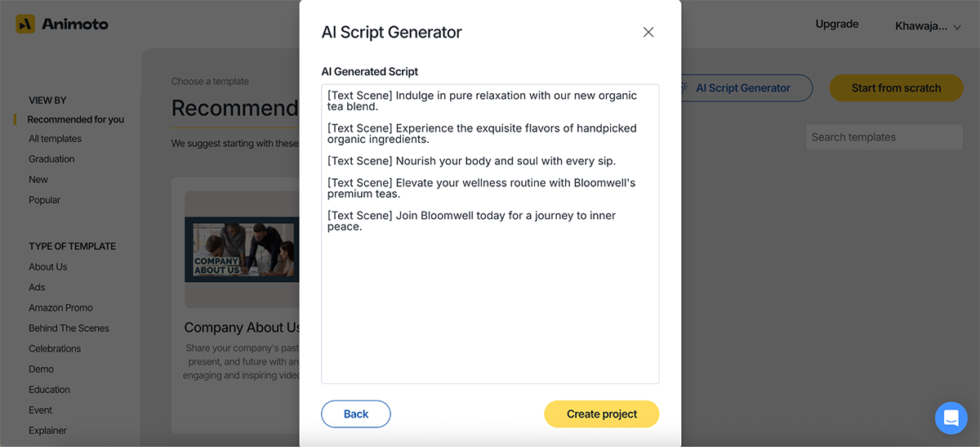Click the AI Script Generator sparkle icon

click(x=684, y=88)
